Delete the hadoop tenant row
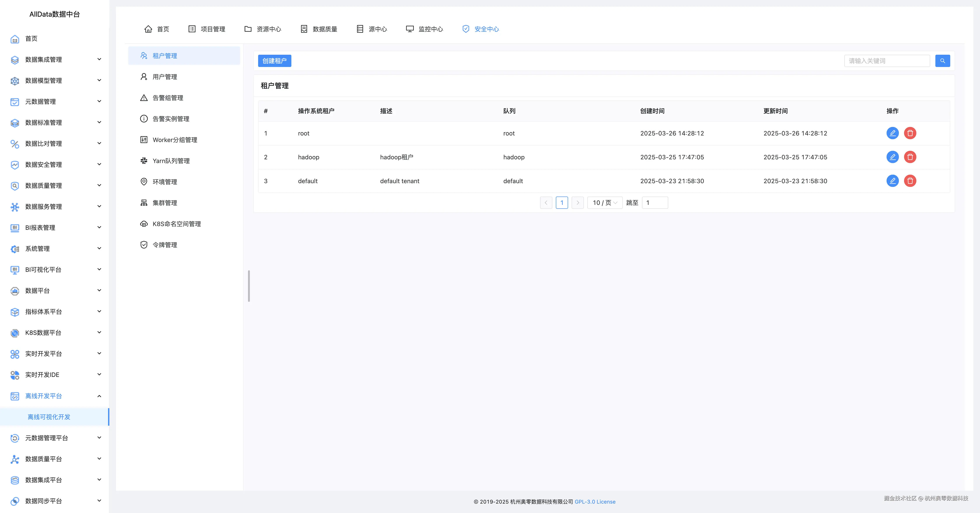Image resolution: width=980 pixels, height=513 pixels. (910, 157)
